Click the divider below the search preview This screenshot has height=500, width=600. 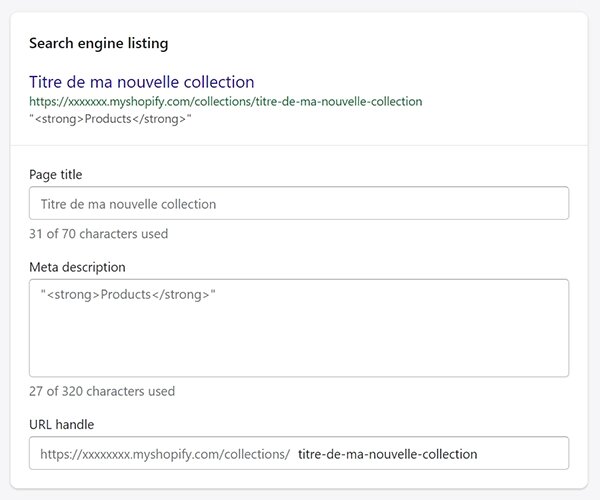(299, 145)
